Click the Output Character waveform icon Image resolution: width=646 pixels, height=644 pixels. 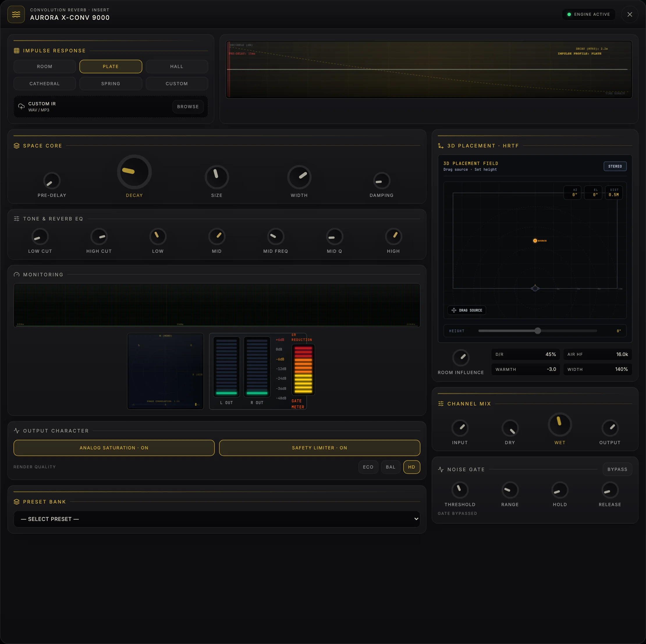click(x=16, y=431)
